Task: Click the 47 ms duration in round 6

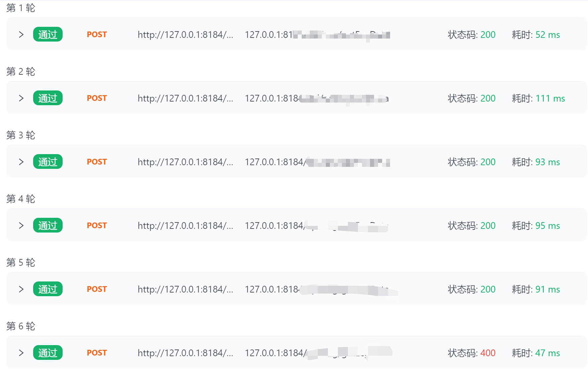Action: tap(547, 353)
